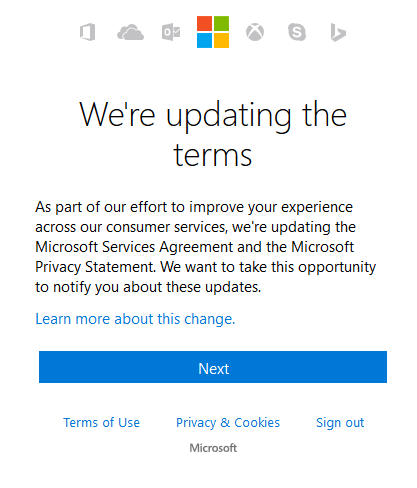Continue with the Next button

click(213, 367)
